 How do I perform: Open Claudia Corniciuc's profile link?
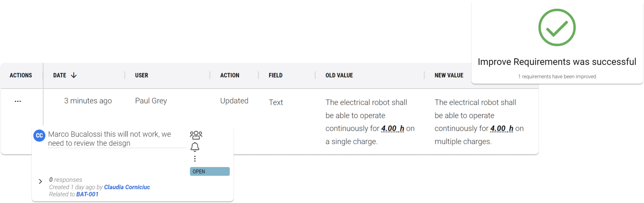[127, 187]
